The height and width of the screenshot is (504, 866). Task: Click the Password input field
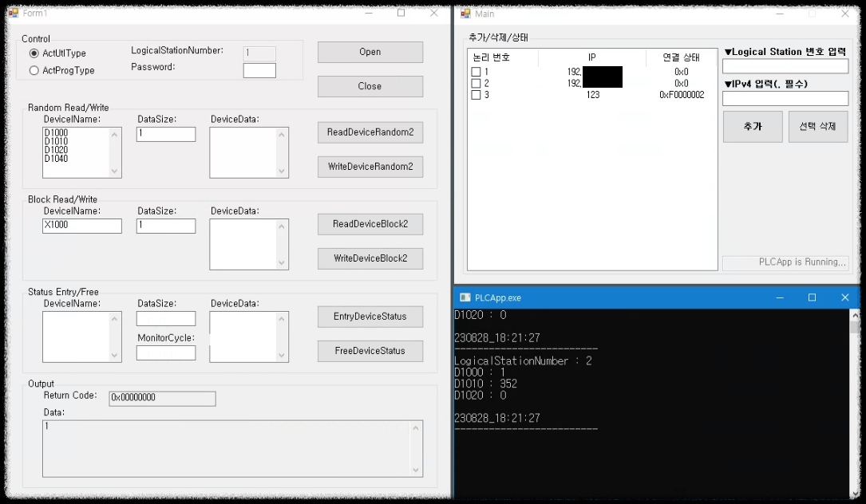click(x=259, y=71)
